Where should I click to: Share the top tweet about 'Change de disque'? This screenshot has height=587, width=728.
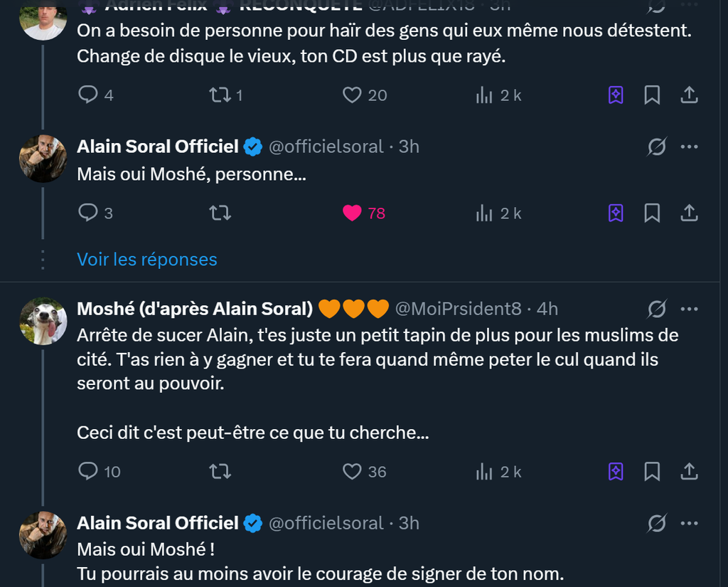coord(688,95)
